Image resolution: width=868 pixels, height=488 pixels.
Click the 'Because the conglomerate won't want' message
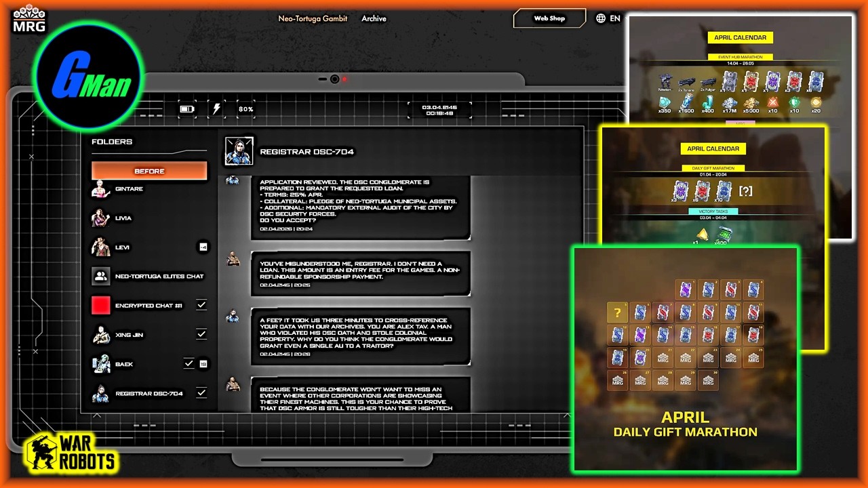point(361,394)
